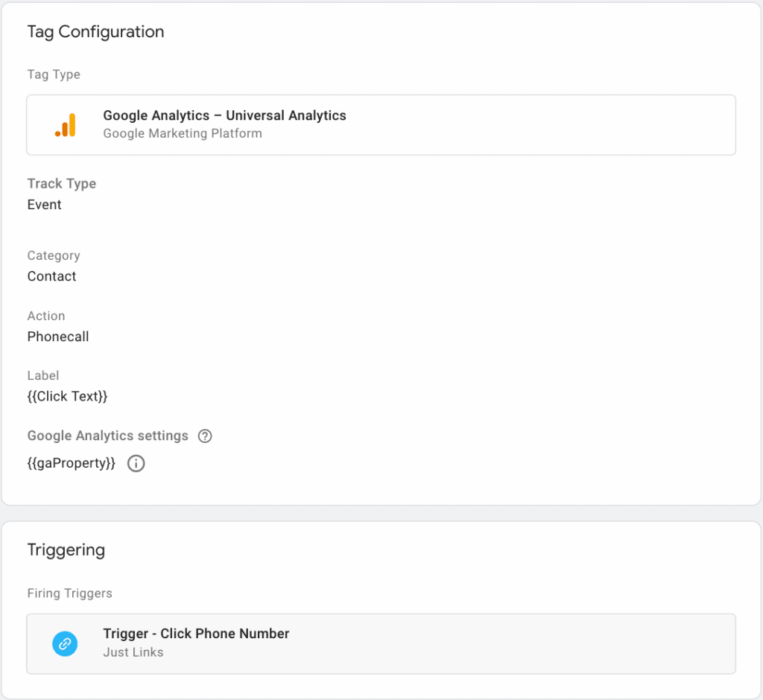
Task: Open the Trigger - Click Phone Number card
Action: click(381, 643)
